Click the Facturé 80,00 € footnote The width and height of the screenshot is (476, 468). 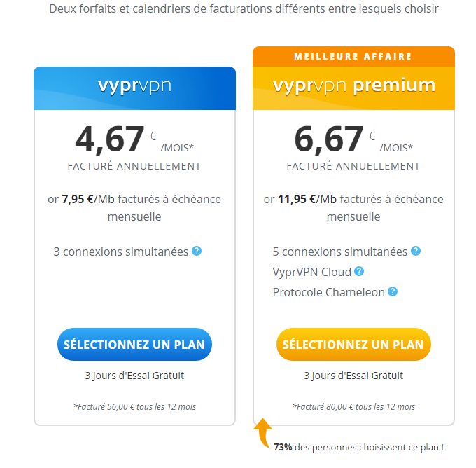[353, 406]
